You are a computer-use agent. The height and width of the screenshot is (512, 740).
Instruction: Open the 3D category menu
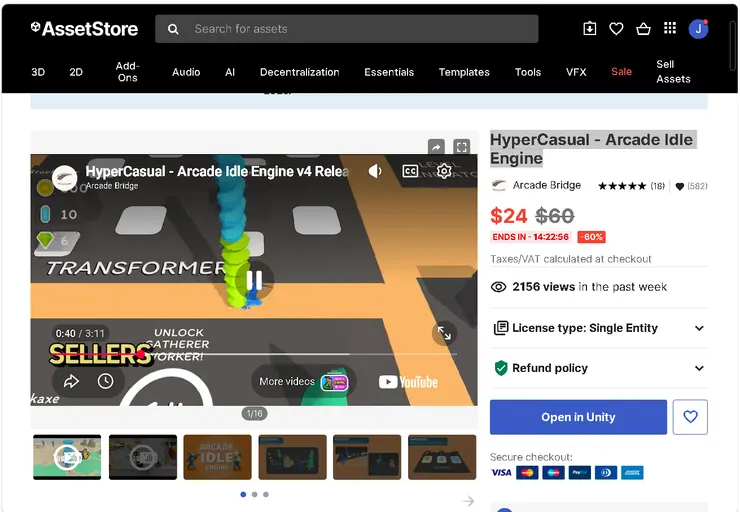[38, 72]
